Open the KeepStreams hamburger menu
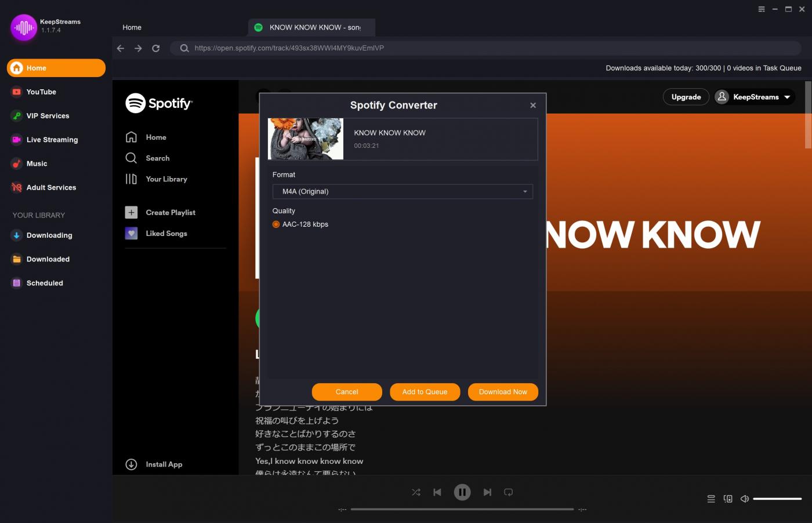812x523 pixels. (762, 9)
